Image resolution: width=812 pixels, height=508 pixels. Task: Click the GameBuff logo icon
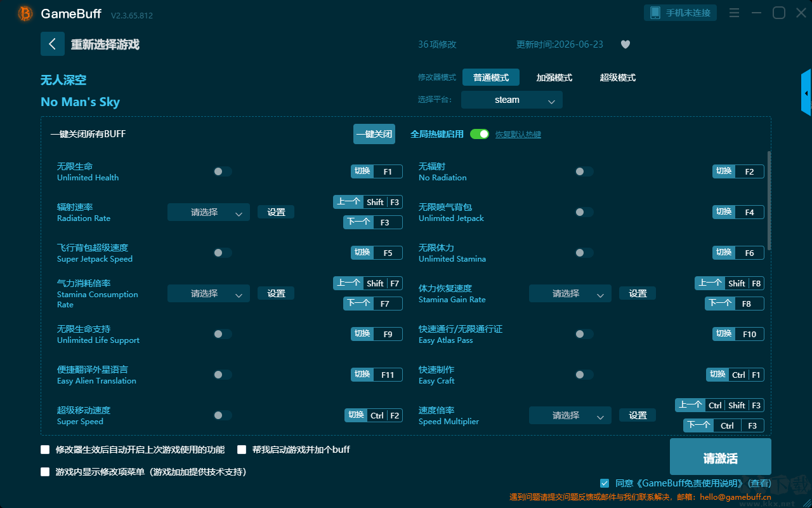pos(25,13)
